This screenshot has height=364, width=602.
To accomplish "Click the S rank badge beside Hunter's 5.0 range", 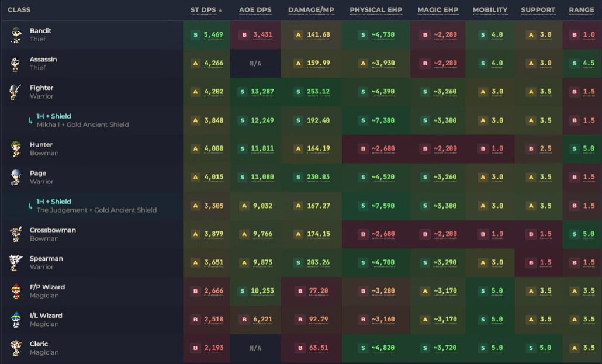I will (575, 148).
